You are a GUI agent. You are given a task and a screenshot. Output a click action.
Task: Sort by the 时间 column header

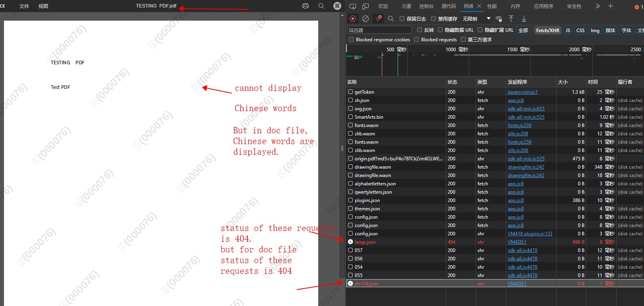click(601, 82)
